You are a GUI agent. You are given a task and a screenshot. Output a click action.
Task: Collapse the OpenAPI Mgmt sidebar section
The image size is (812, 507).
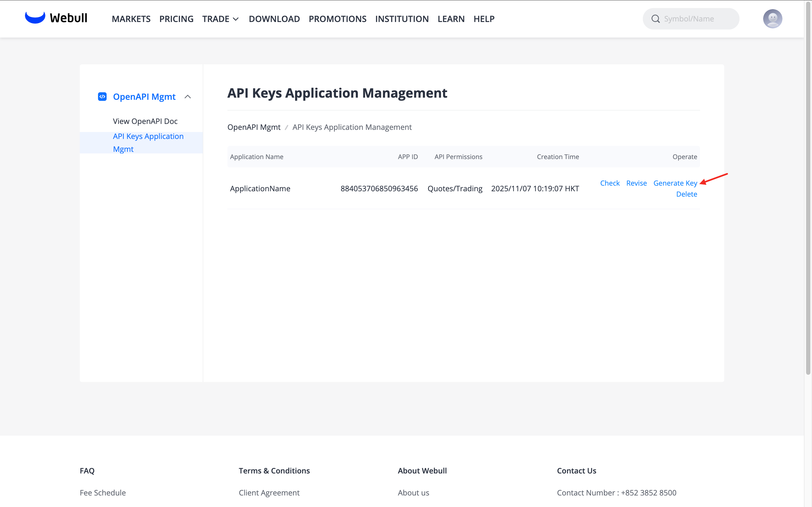(x=188, y=97)
